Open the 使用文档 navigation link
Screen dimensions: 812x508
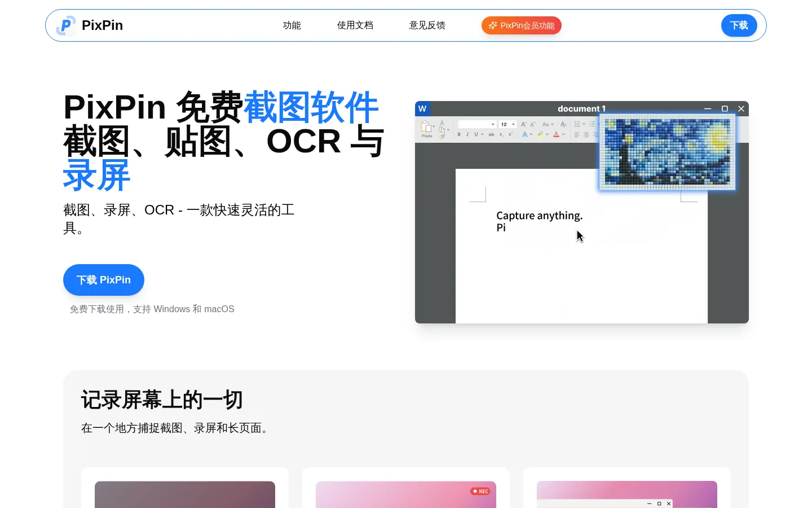coord(355,25)
